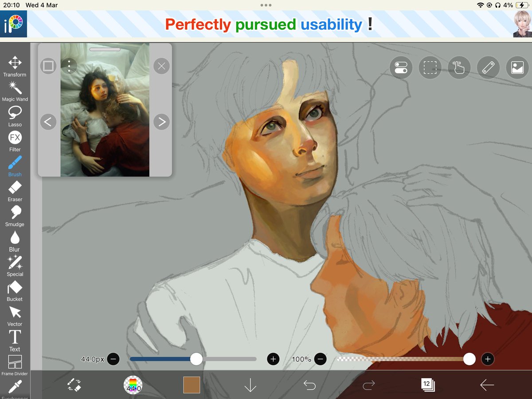The height and width of the screenshot is (399, 532).
Task: Open the Selection Area tool
Action: pyautogui.click(x=430, y=67)
